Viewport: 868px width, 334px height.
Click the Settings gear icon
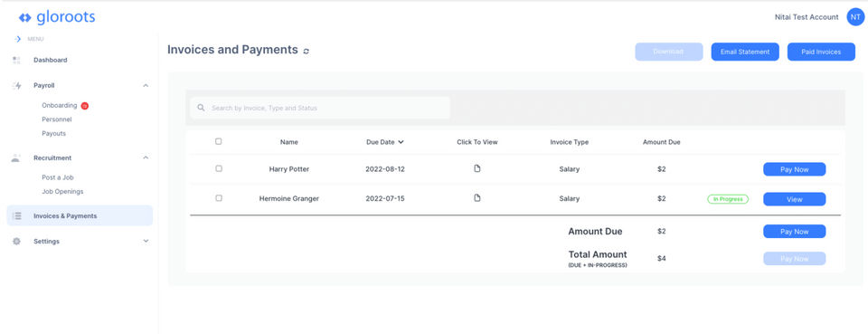pyautogui.click(x=16, y=242)
